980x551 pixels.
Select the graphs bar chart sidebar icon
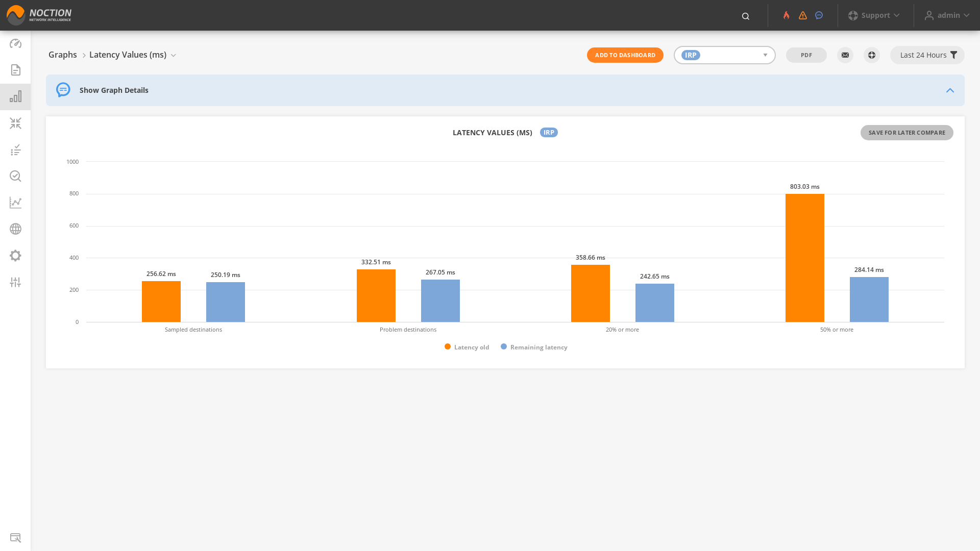[15, 96]
